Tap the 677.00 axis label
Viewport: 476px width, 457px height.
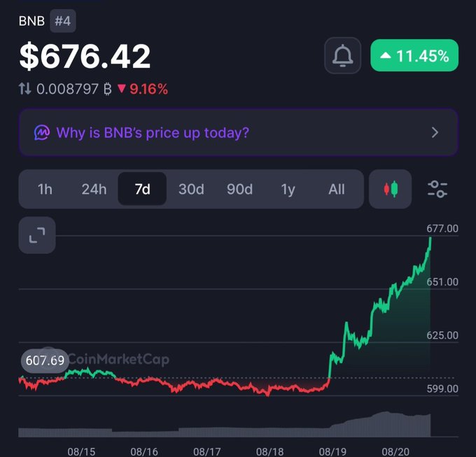click(x=442, y=228)
